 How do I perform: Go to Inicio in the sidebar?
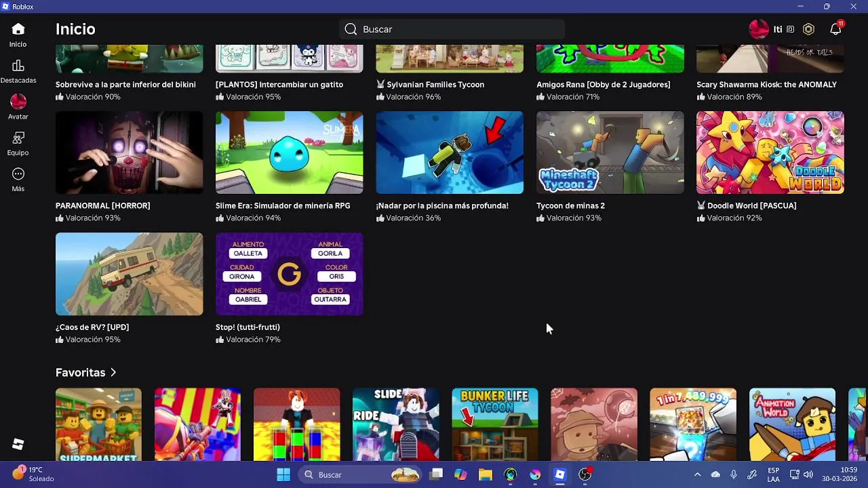(18, 35)
